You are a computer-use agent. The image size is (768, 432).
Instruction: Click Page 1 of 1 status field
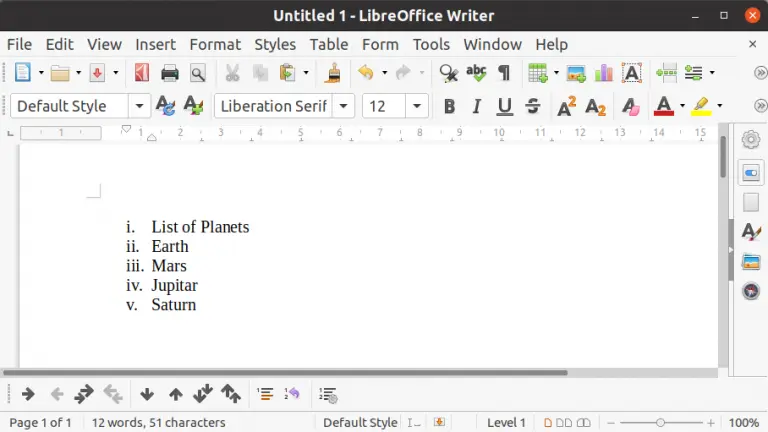(40, 422)
